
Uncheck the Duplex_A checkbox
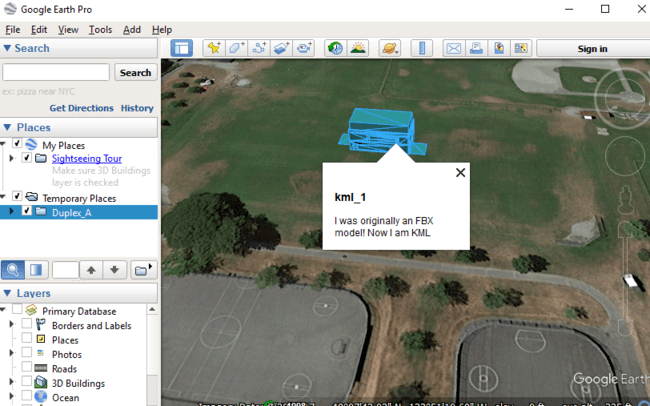click(27, 211)
